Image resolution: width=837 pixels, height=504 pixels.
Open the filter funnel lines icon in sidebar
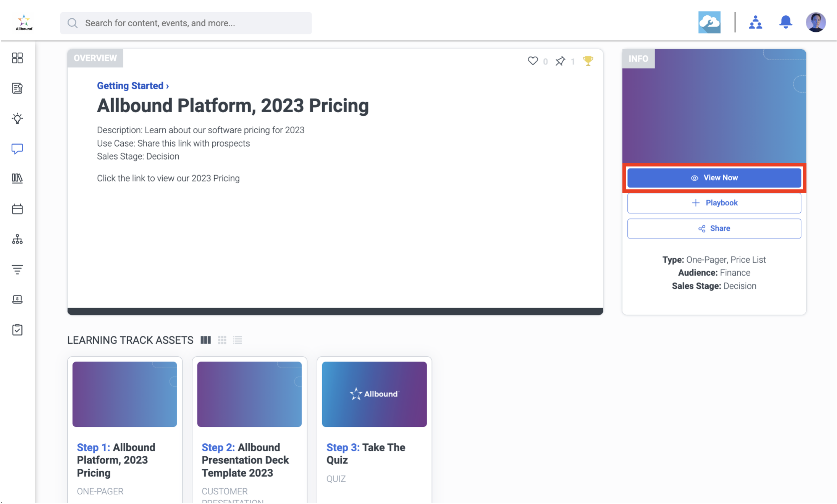pyautogui.click(x=17, y=270)
